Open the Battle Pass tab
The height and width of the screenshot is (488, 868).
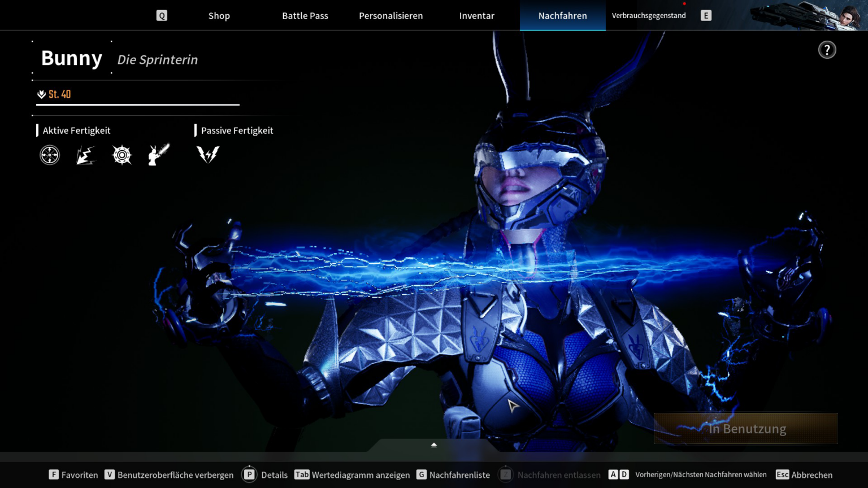[305, 16]
